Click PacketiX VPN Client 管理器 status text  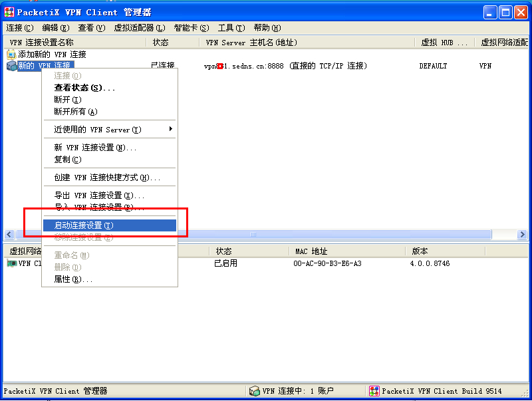point(55,391)
